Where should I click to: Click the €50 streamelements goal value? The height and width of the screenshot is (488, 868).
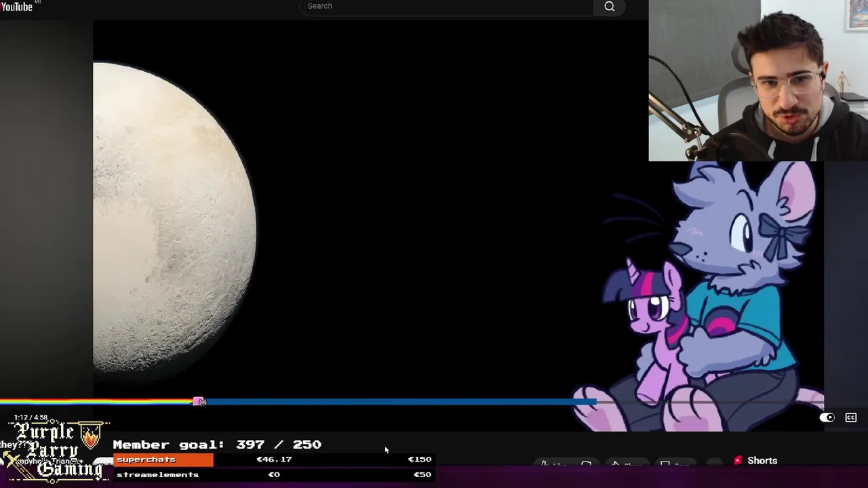tap(422, 474)
